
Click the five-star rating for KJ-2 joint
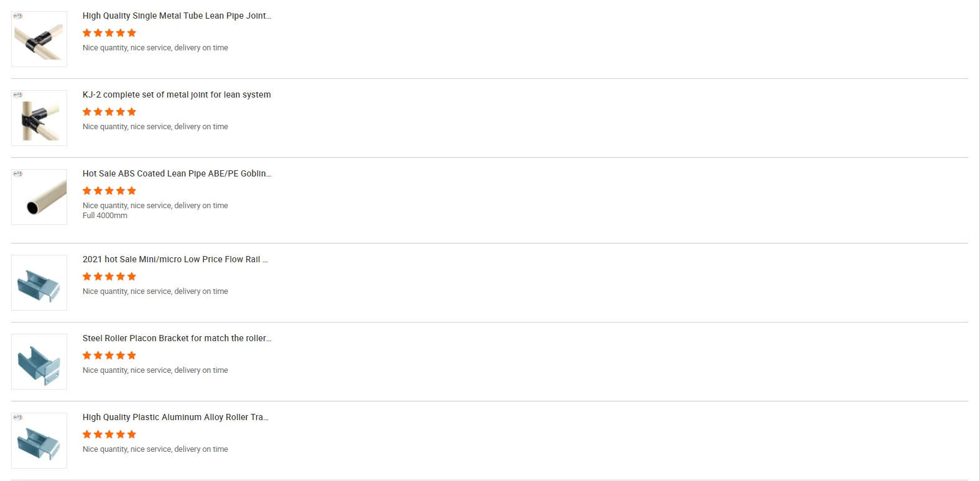109,112
